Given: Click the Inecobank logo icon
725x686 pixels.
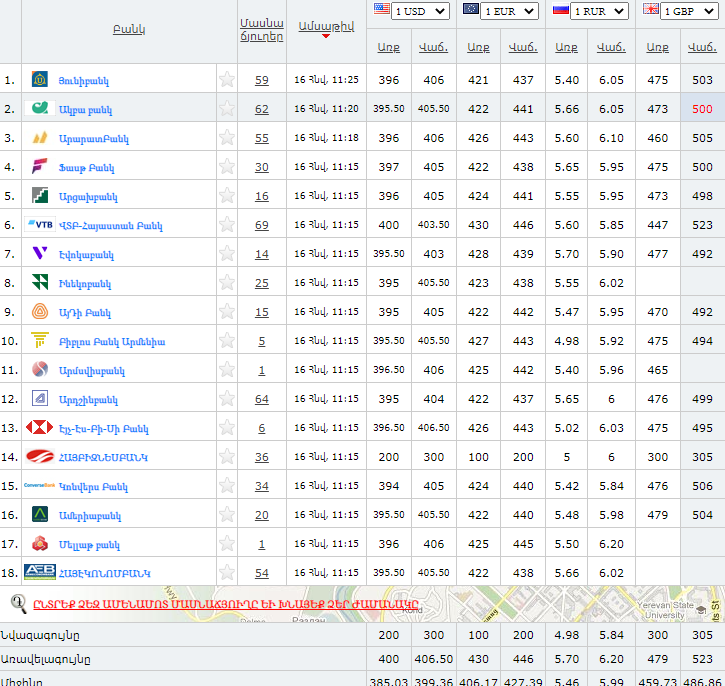Looking at the screenshot, I should [40, 282].
